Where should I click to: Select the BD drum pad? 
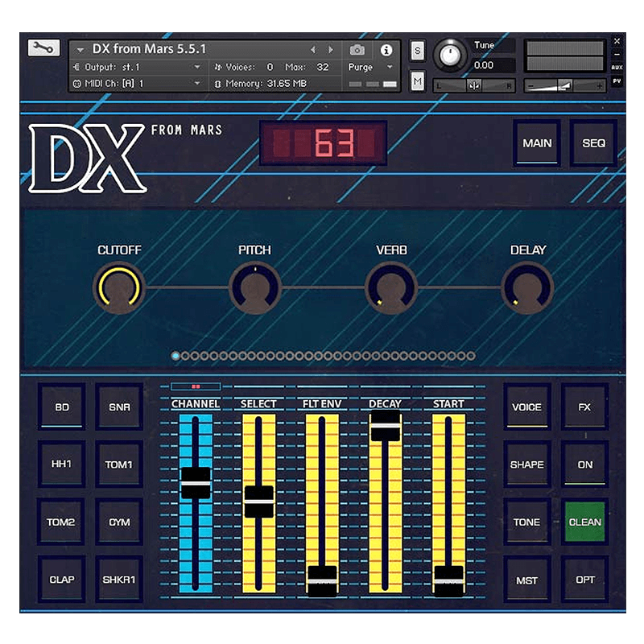click(62, 407)
